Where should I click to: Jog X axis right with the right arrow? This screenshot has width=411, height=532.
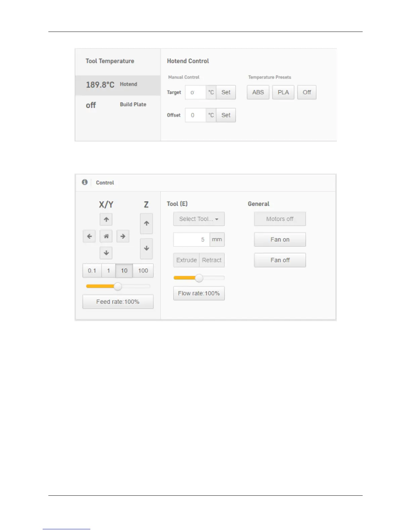tap(123, 236)
